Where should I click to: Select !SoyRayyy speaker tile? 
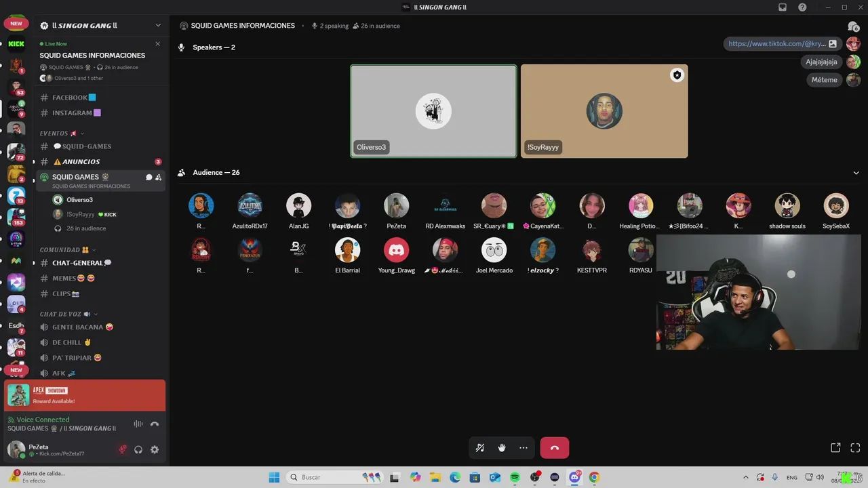pos(604,111)
